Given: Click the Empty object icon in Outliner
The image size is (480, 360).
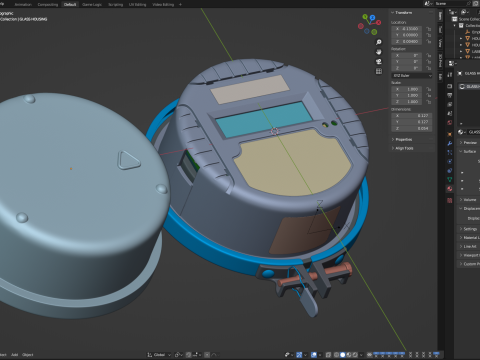Looking at the screenshot, I should (x=468, y=32).
